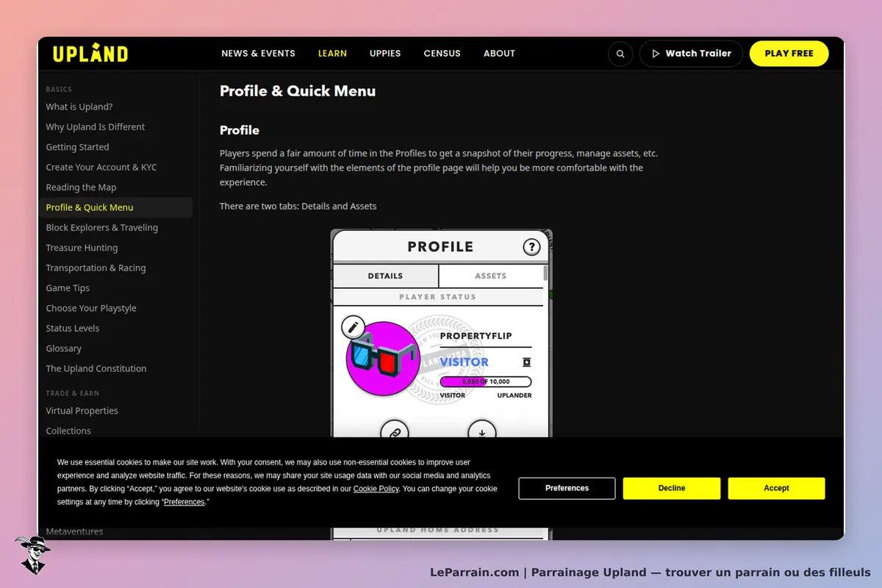Open Transportation & Racing page
Image resolution: width=882 pixels, height=588 pixels.
(x=96, y=268)
